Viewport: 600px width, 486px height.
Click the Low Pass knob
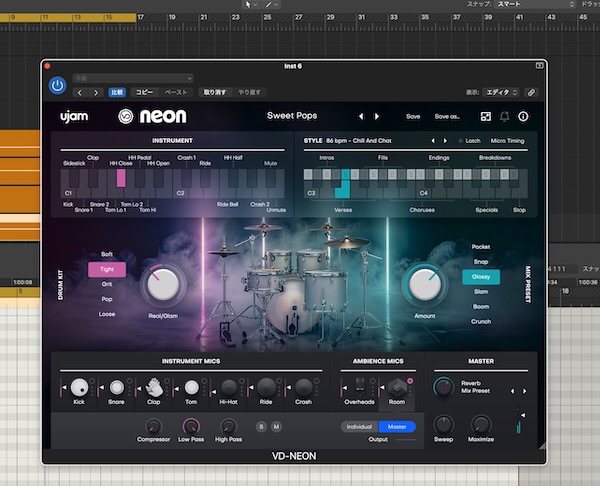191,426
